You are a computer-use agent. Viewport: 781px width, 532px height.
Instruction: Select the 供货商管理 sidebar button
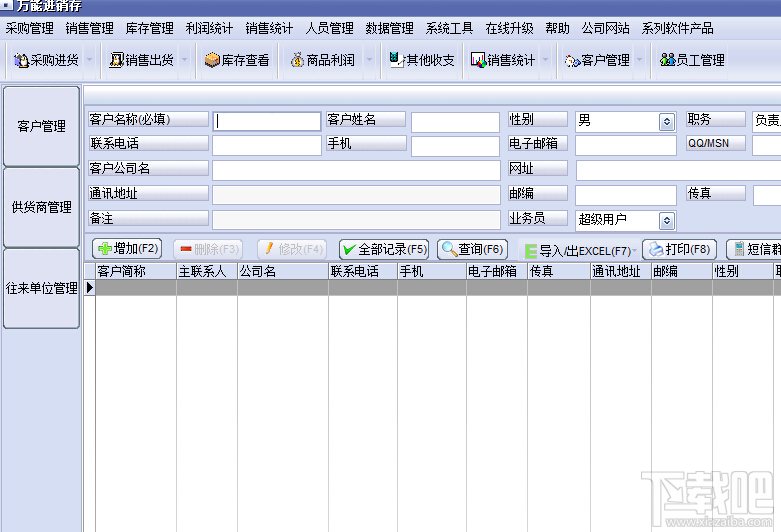coord(41,207)
